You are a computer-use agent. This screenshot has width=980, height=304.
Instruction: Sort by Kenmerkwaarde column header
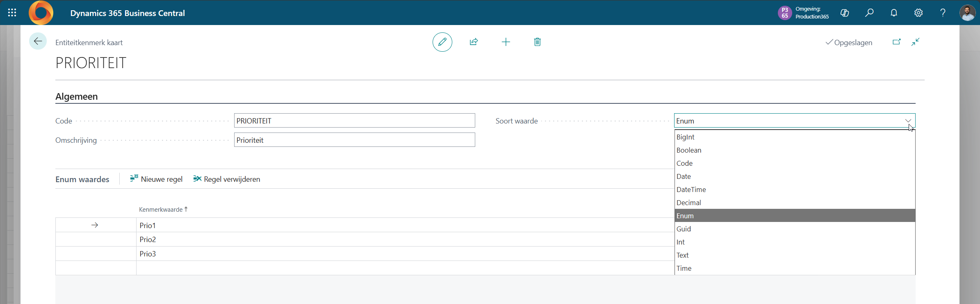[161, 209]
